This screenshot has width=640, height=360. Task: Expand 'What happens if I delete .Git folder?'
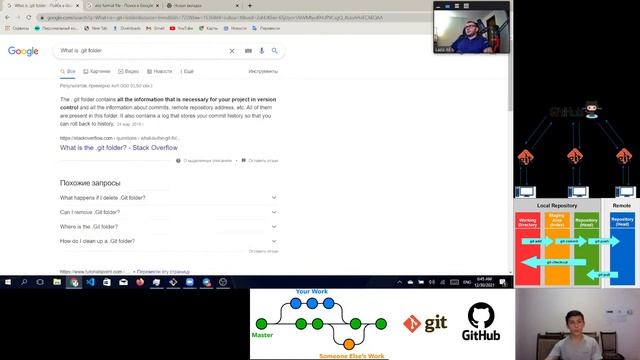(169, 198)
